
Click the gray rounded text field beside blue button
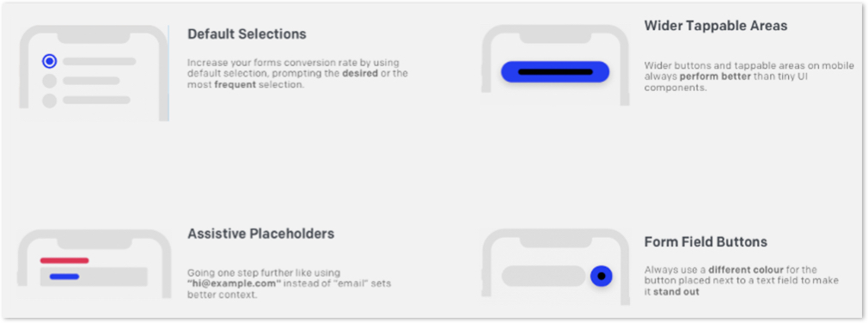pyautogui.click(x=544, y=276)
